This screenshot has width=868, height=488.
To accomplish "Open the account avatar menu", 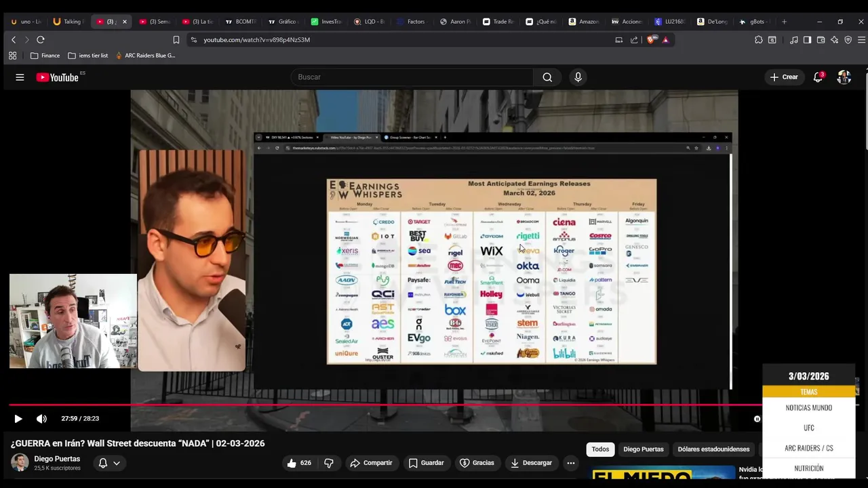I will tap(844, 77).
